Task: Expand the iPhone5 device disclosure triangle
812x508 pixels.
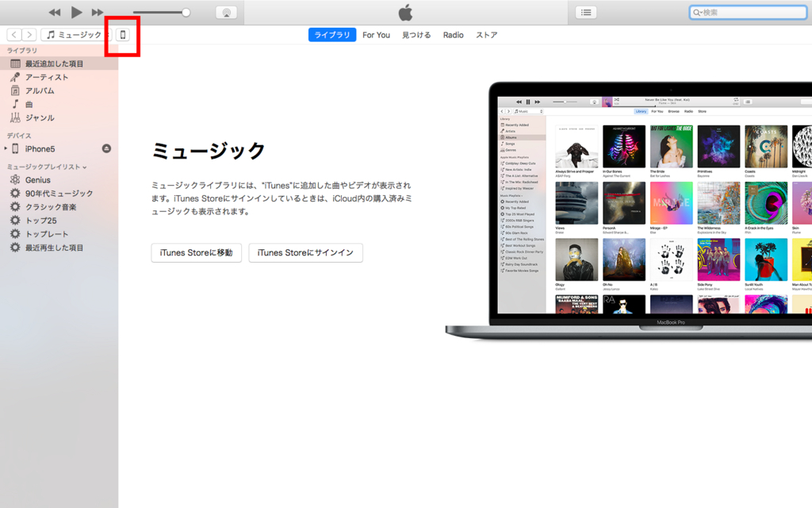Action: tap(6, 148)
